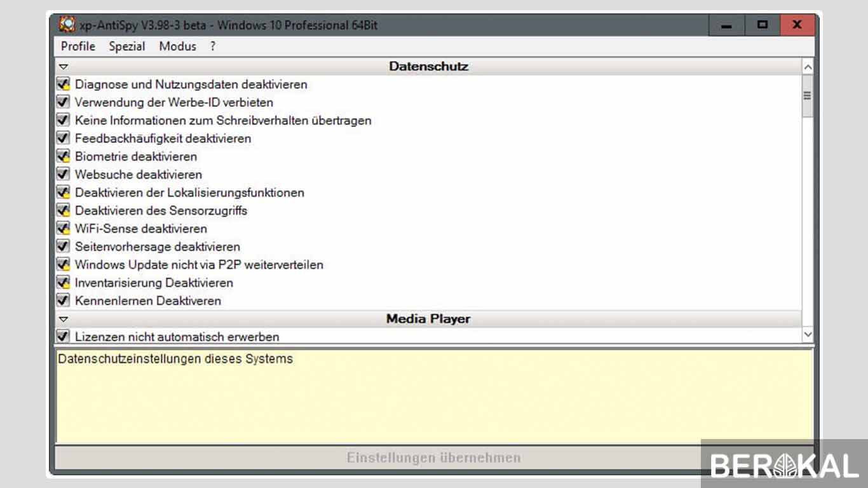Toggle Verwendung der Werbe-ID verbieten
This screenshot has height=488, width=868.
62,102
